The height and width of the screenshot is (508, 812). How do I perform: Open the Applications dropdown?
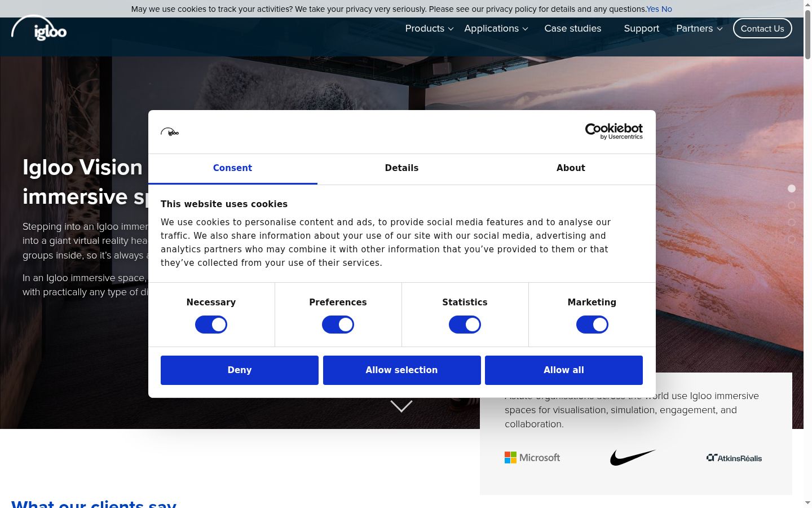click(496, 28)
